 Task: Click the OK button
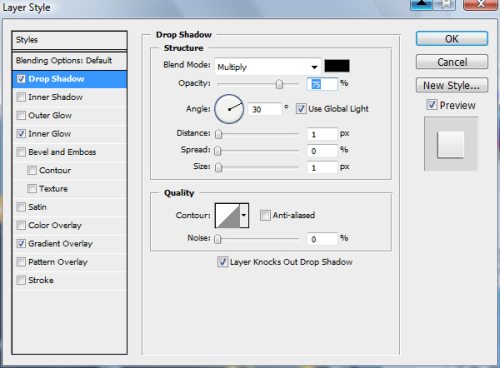[x=452, y=39]
